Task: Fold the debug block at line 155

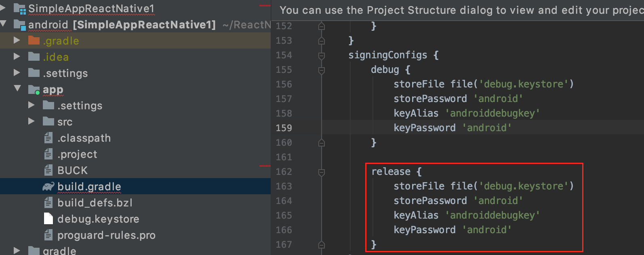Action: (x=322, y=70)
